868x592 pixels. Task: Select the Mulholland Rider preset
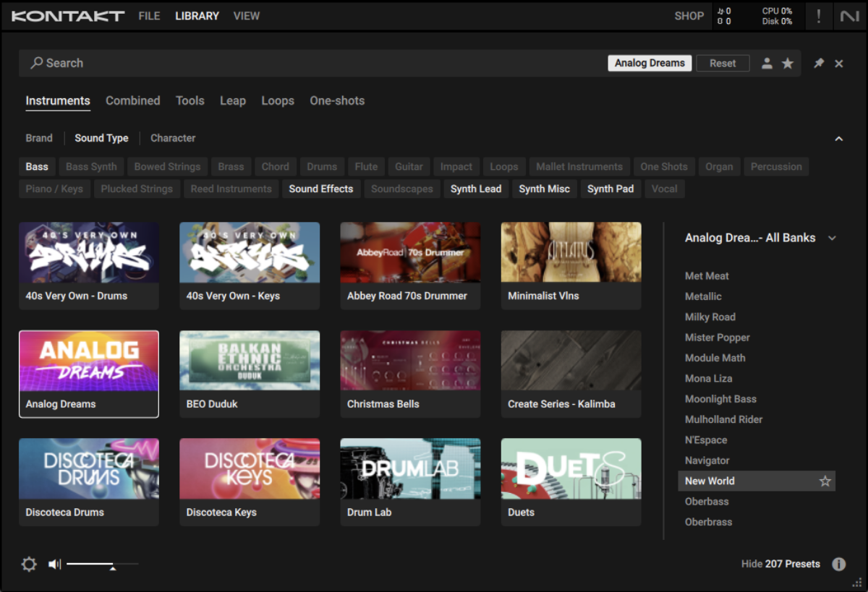(x=757, y=419)
